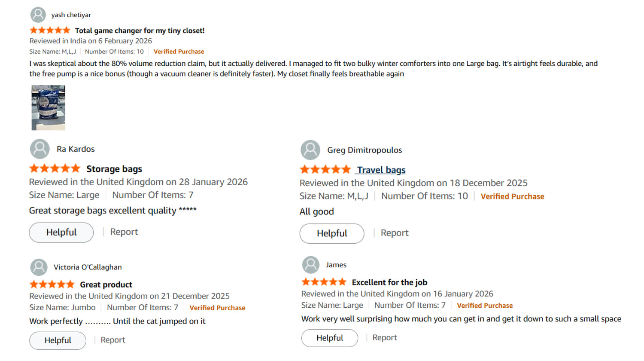Open the review photo thumbnail

click(49, 107)
